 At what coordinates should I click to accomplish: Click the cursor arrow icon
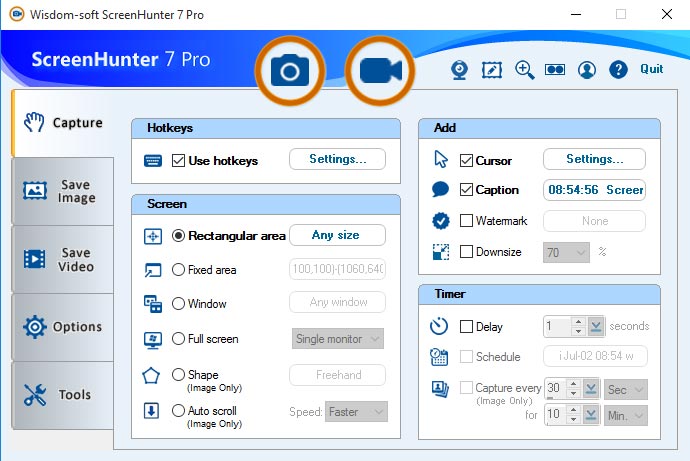(440, 159)
